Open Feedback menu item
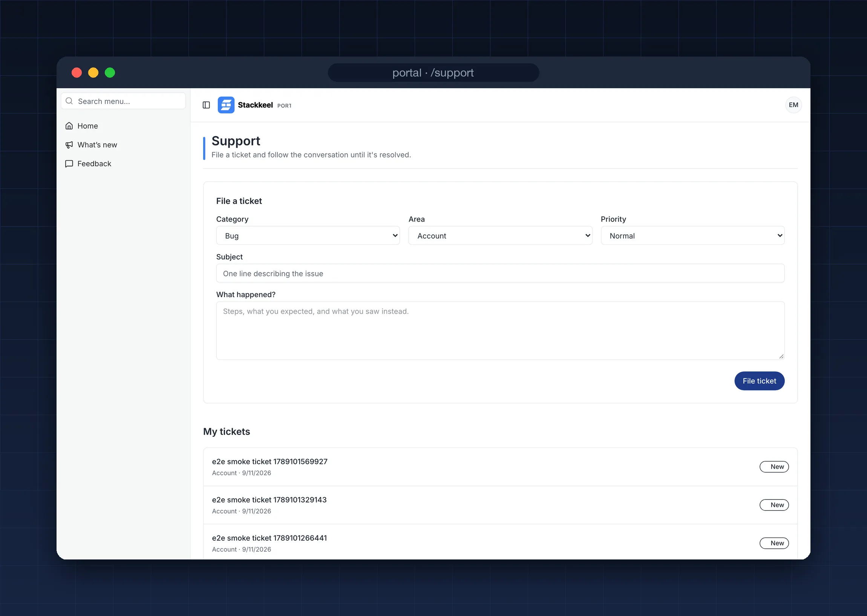The width and height of the screenshot is (867, 616). [x=123, y=164]
